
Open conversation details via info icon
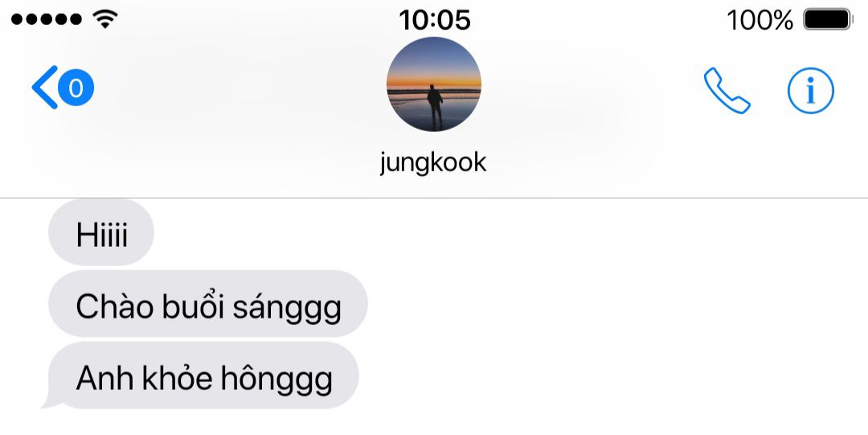(810, 90)
